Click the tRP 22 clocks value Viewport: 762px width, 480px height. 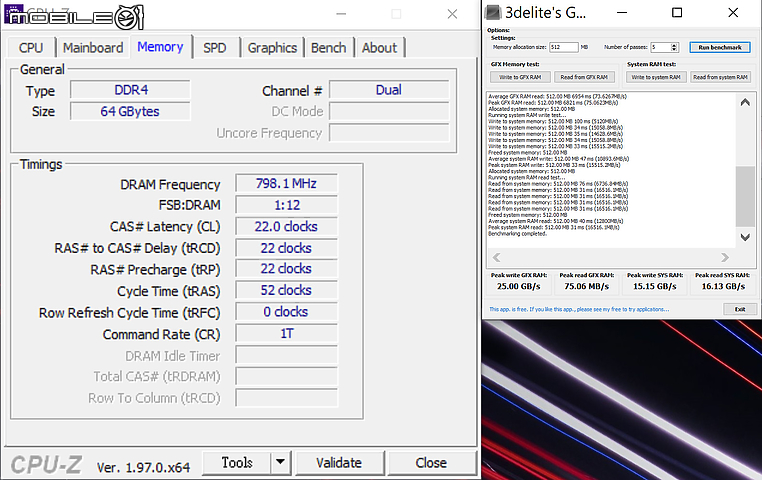[286, 269]
